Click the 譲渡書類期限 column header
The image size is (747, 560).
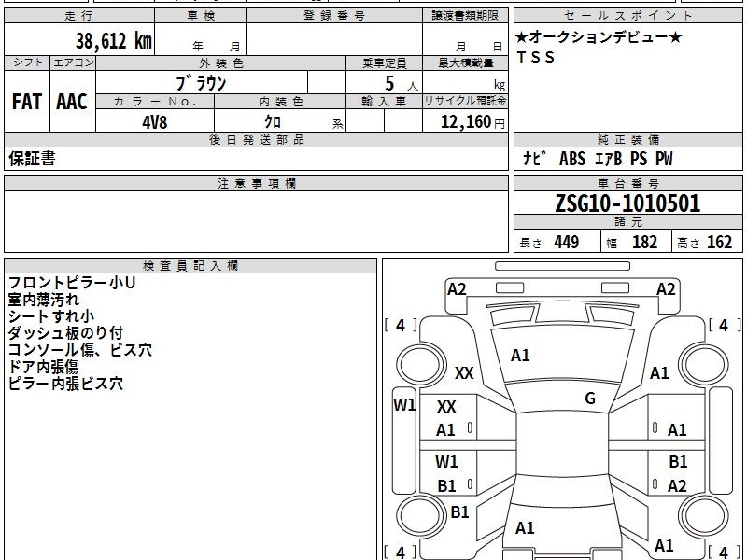coord(465,16)
